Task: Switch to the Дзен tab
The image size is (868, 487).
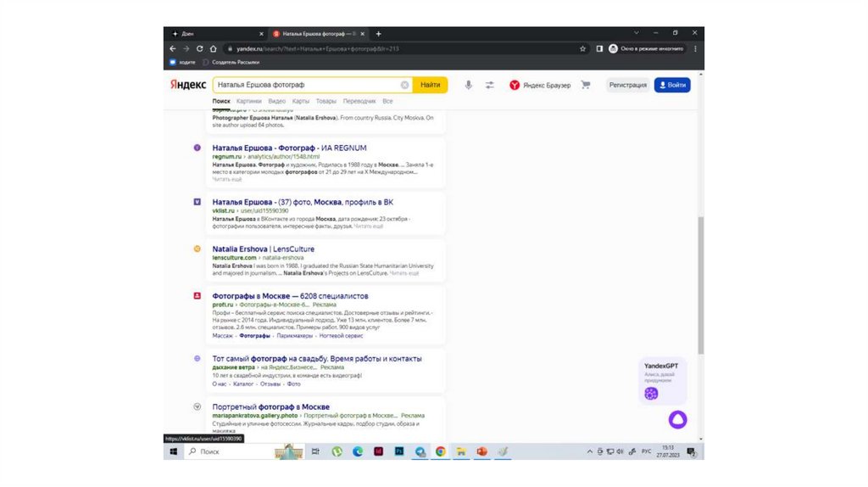Action: 216,34
